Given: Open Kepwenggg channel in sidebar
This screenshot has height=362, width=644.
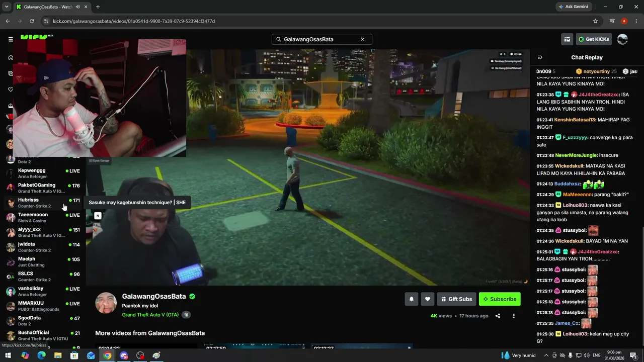Looking at the screenshot, I should [43, 173].
